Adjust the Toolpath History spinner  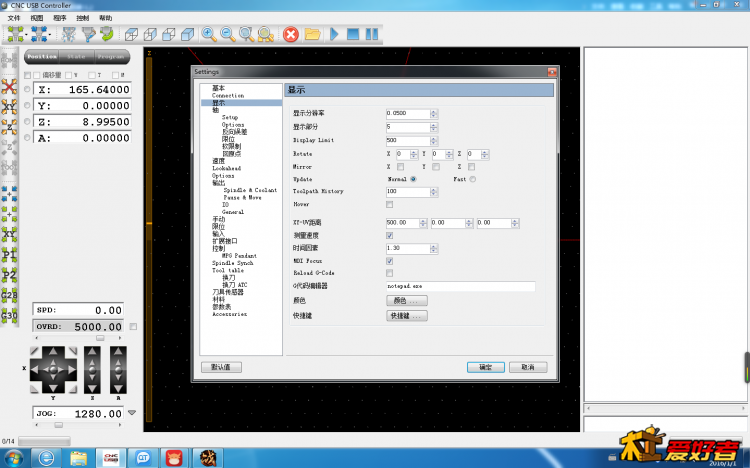[433, 191]
